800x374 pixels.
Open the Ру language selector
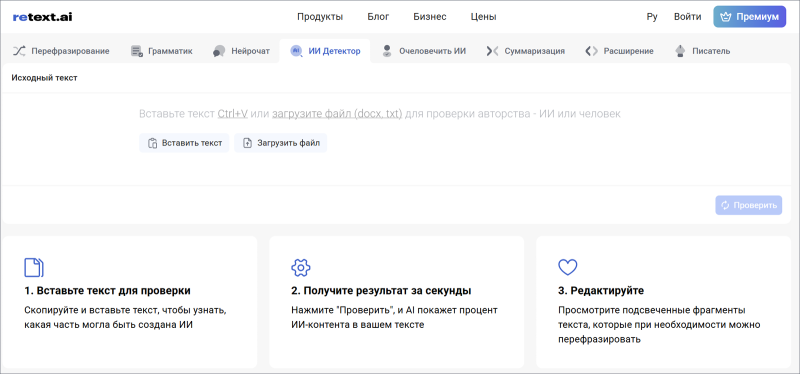[652, 17]
